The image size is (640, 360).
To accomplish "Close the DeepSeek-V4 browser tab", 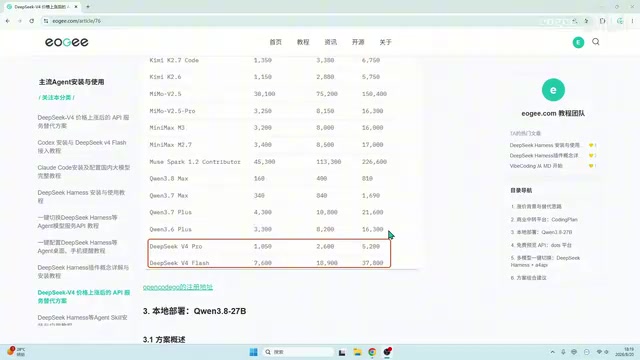I will coord(76,7).
